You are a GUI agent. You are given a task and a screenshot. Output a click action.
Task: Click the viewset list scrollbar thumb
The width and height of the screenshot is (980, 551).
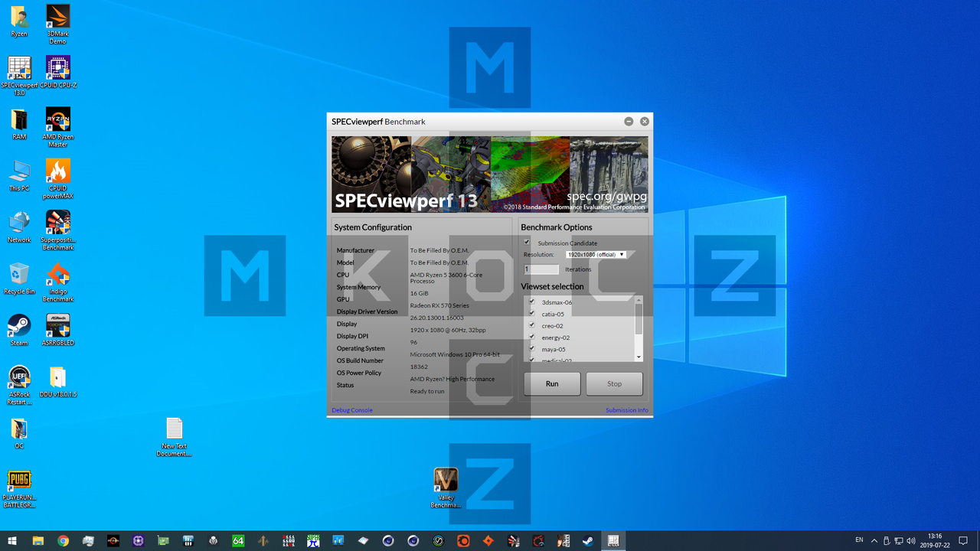[639, 318]
